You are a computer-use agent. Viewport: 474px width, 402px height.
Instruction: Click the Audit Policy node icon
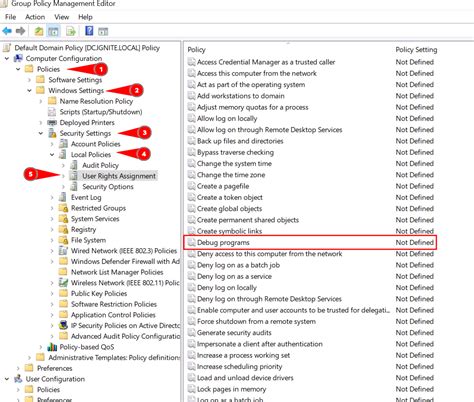74,165
